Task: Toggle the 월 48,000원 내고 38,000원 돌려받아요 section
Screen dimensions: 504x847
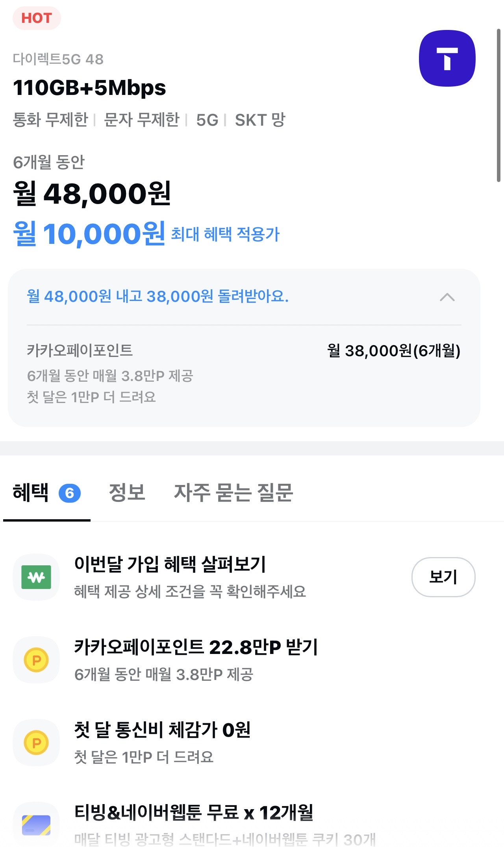Action: (x=157, y=297)
